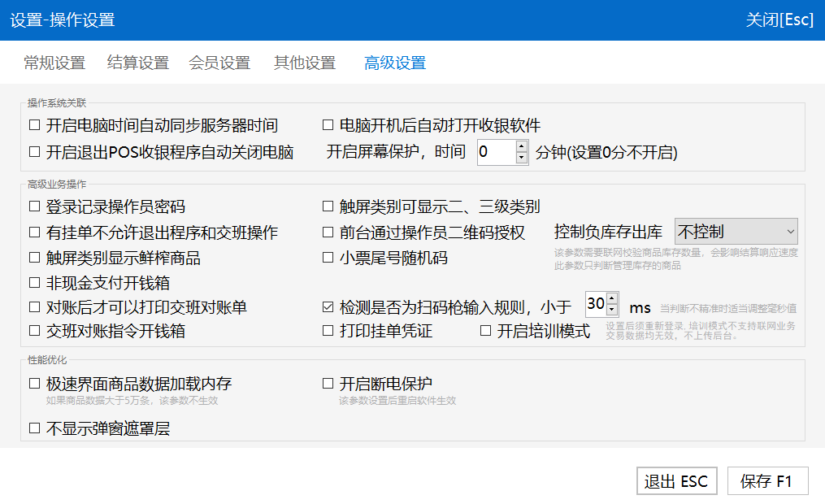Enable 开启培训模式 checkbox

tap(485, 330)
